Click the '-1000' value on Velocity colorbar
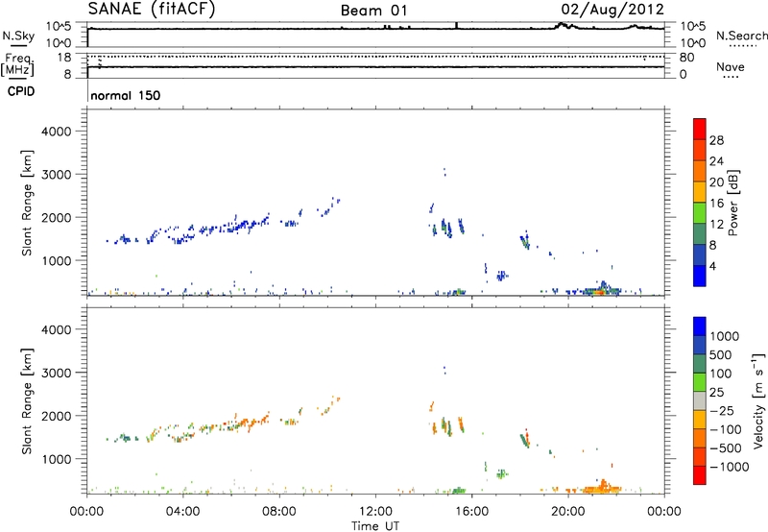This screenshot has width=768, height=532. 730,467
